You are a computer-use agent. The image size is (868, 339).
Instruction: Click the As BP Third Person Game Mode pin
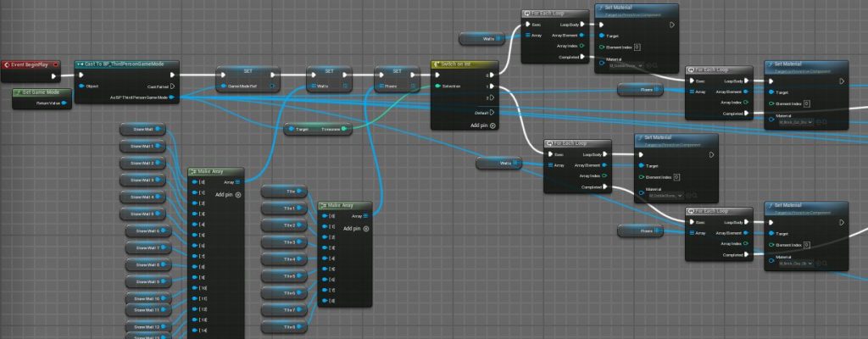click(173, 97)
